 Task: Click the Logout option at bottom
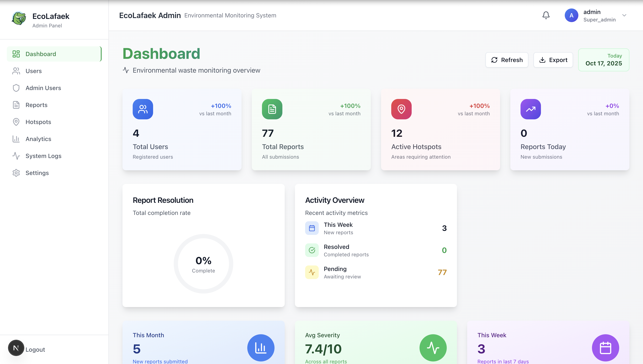[x=35, y=349]
